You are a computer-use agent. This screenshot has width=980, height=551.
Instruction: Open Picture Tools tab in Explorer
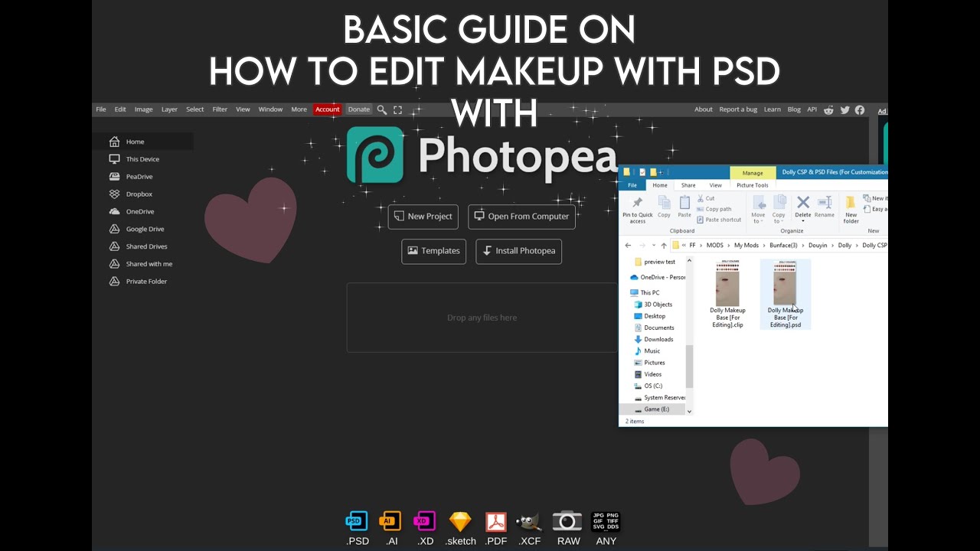click(752, 185)
